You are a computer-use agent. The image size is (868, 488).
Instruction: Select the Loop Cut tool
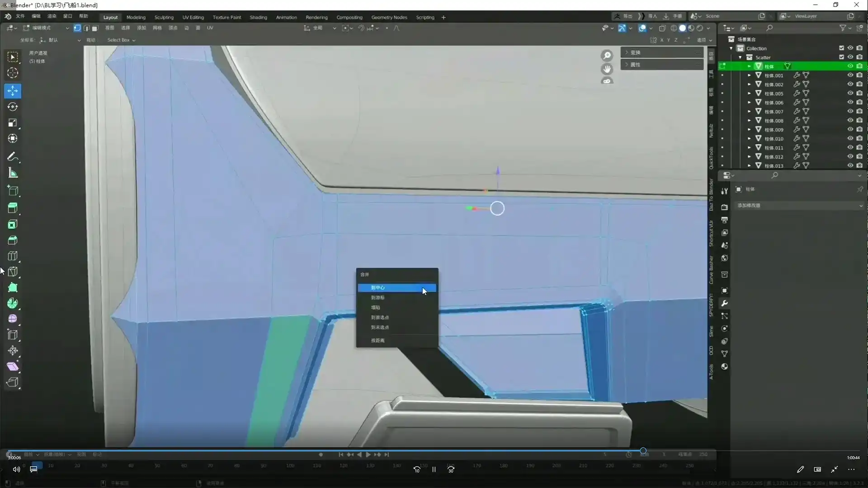[x=13, y=256]
